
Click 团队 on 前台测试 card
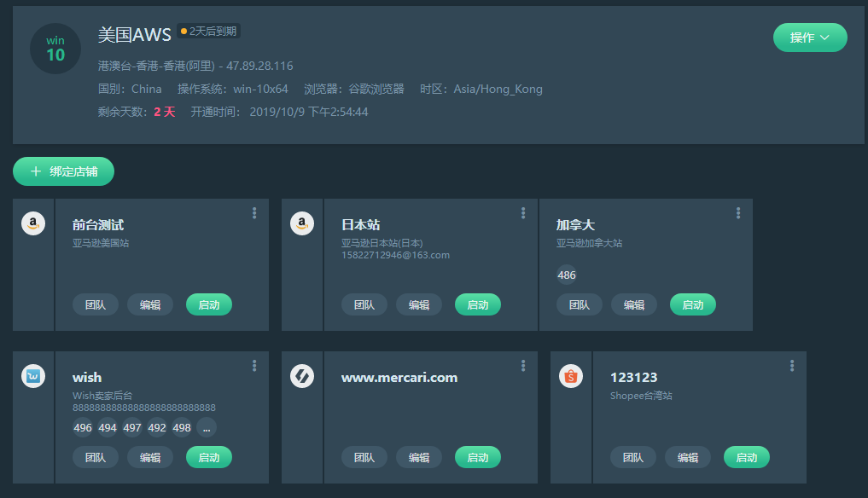(x=96, y=305)
